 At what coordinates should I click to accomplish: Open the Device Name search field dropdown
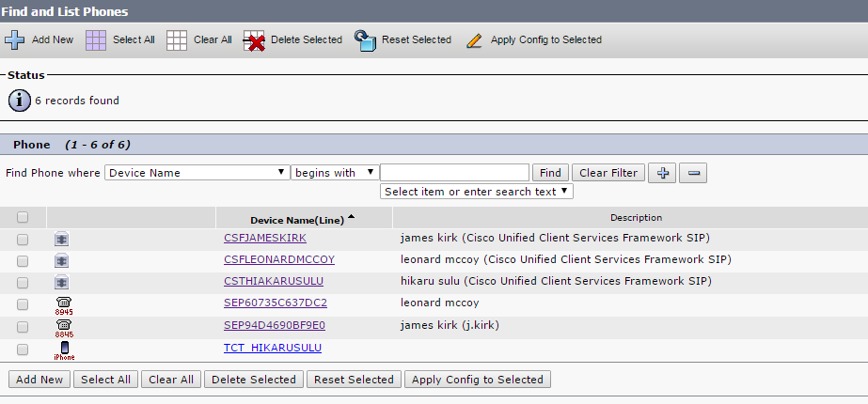(x=197, y=173)
